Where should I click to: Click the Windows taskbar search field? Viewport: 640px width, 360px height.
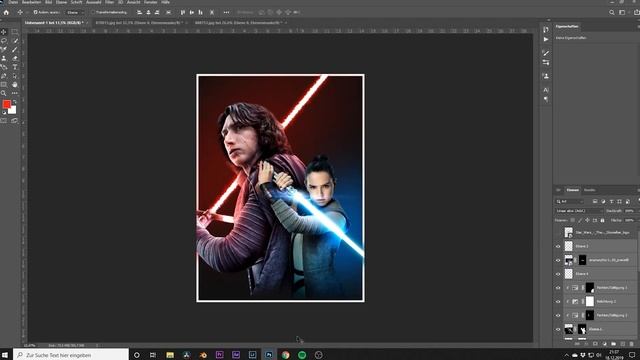71,355
